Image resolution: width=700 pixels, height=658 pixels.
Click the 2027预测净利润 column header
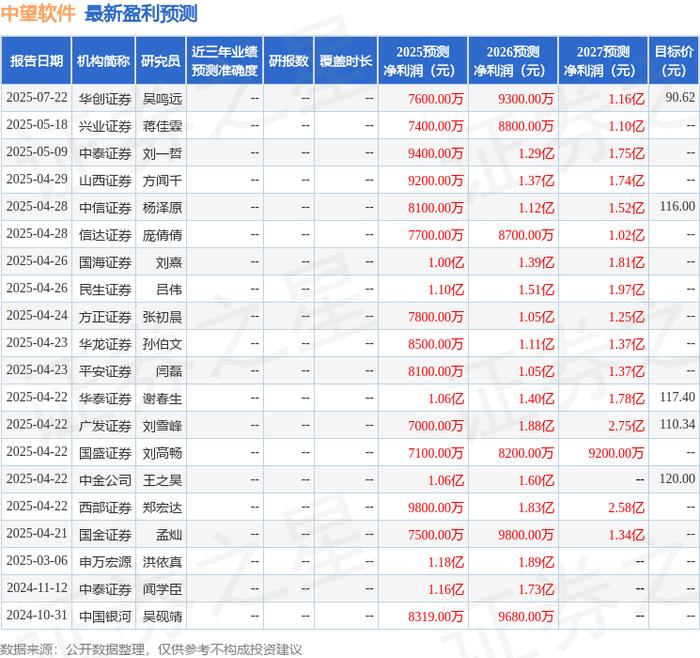pyautogui.click(x=603, y=61)
